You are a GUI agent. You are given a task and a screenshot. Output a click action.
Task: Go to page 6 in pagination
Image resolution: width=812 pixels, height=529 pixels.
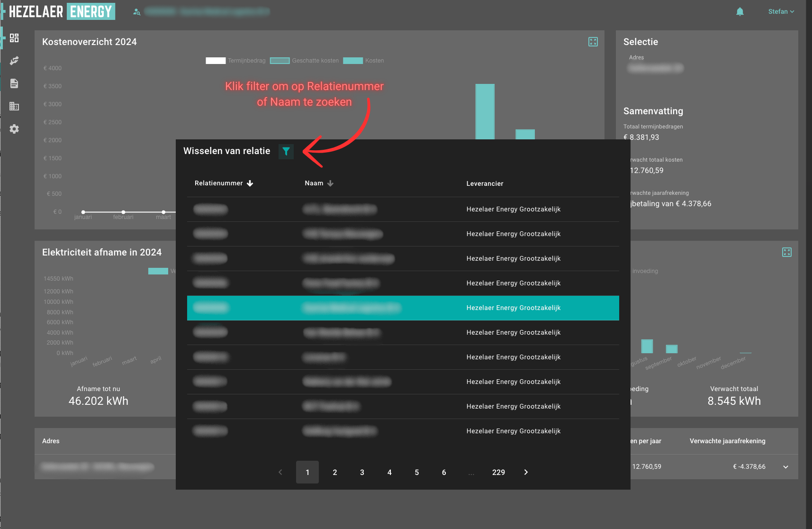click(x=444, y=472)
